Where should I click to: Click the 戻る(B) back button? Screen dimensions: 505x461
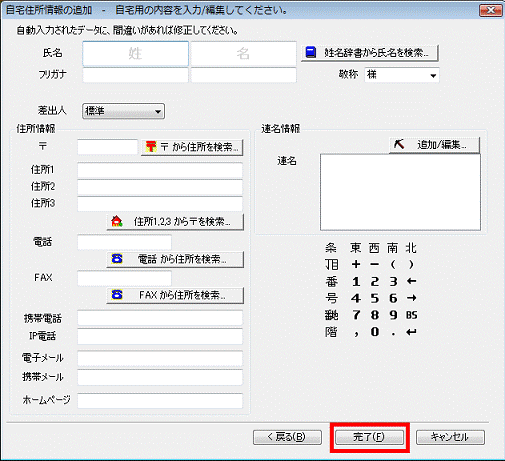pyautogui.click(x=287, y=437)
